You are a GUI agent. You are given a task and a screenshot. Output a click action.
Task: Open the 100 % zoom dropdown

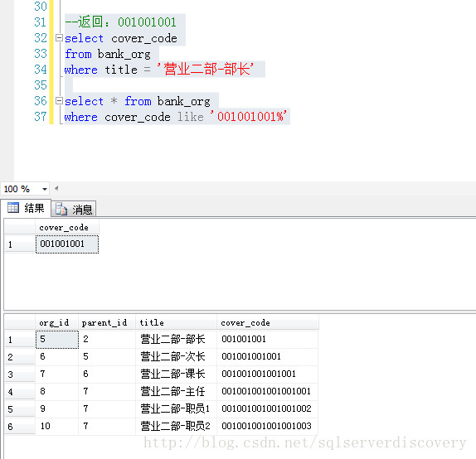tap(45, 189)
